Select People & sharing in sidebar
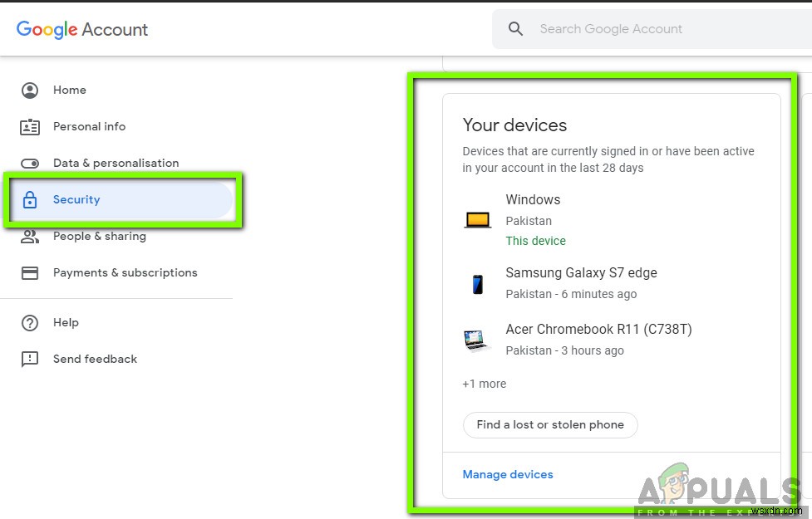The height and width of the screenshot is (519, 812). (99, 236)
